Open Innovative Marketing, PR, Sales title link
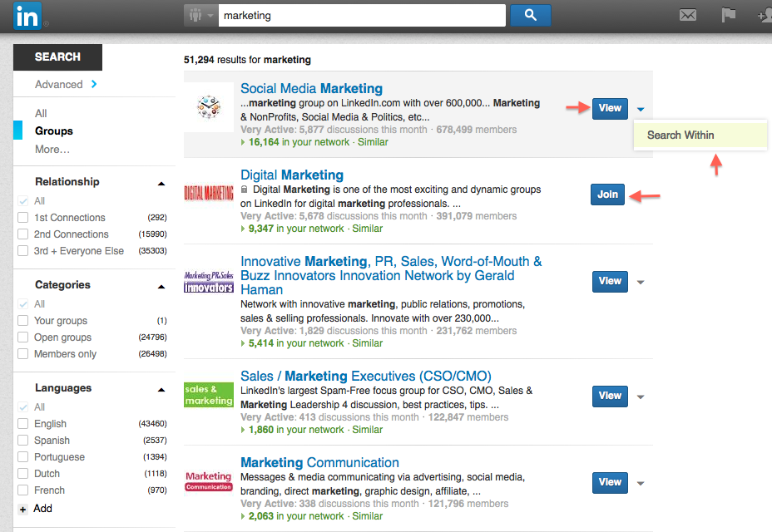 (x=391, y=276)
